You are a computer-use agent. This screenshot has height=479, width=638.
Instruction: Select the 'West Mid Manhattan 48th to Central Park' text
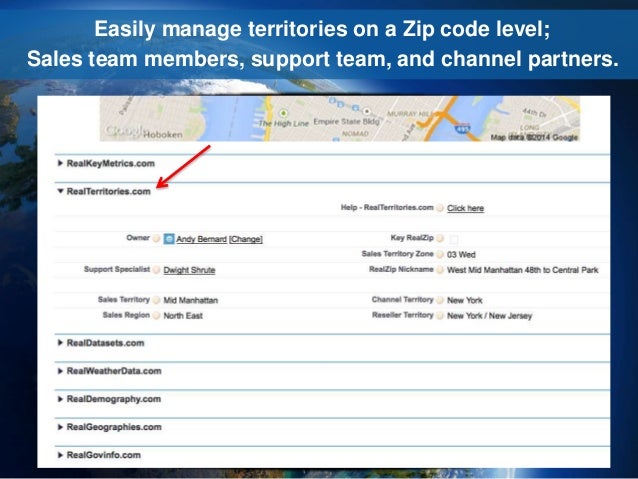(x=522, y=270)
